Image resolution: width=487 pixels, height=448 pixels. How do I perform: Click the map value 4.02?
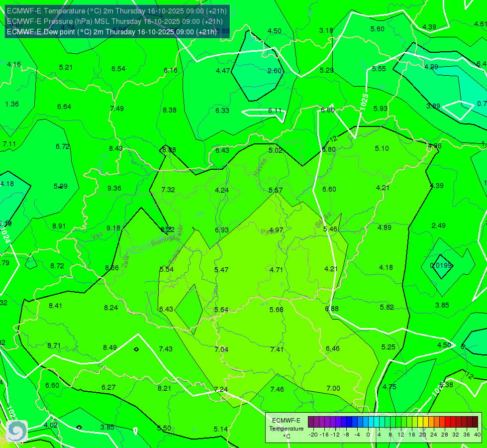point(51,425)
